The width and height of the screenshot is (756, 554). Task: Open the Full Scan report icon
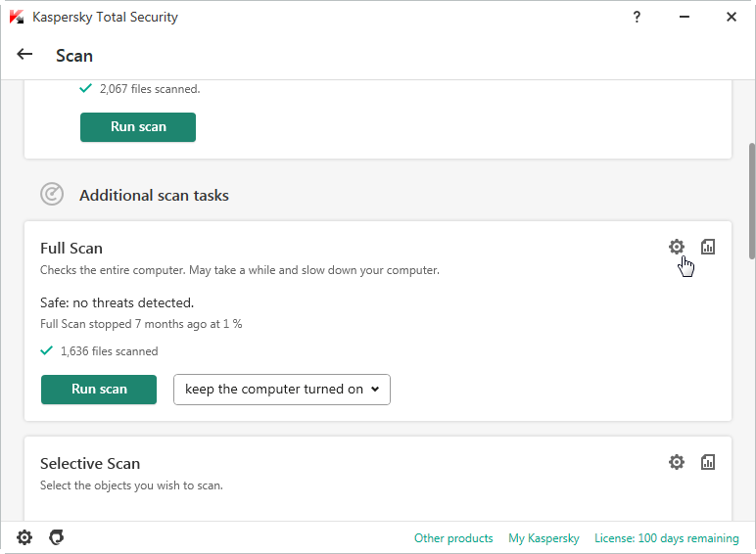(708, 247)
